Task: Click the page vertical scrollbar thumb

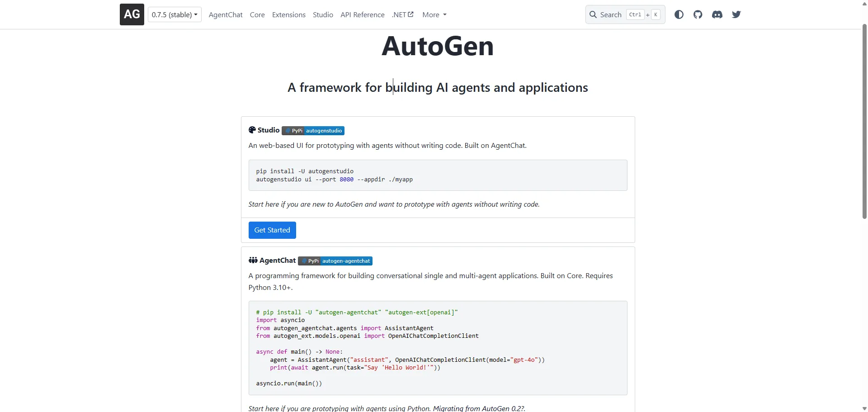Action: pos(864,121)
